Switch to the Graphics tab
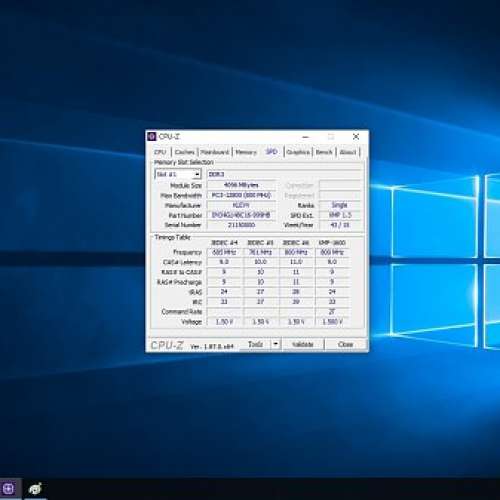Viewport: 500px width, 500px height. coord(298,152)
